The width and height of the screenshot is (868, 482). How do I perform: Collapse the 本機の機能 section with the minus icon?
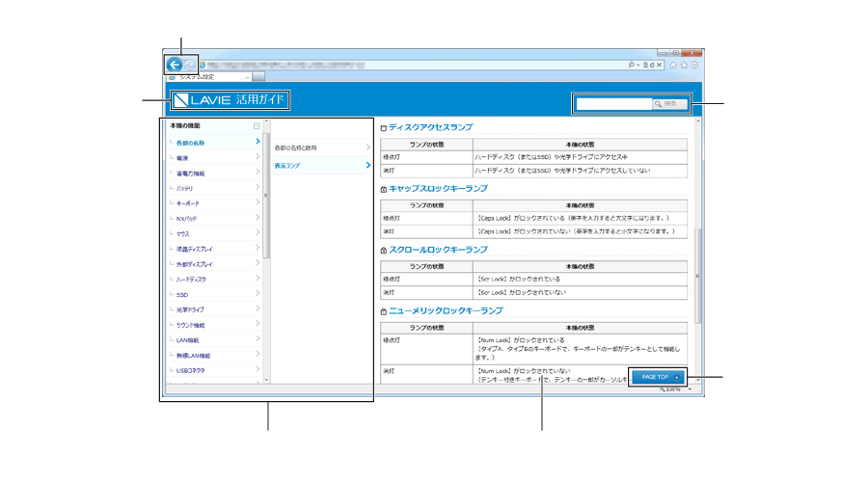point(257,126)
